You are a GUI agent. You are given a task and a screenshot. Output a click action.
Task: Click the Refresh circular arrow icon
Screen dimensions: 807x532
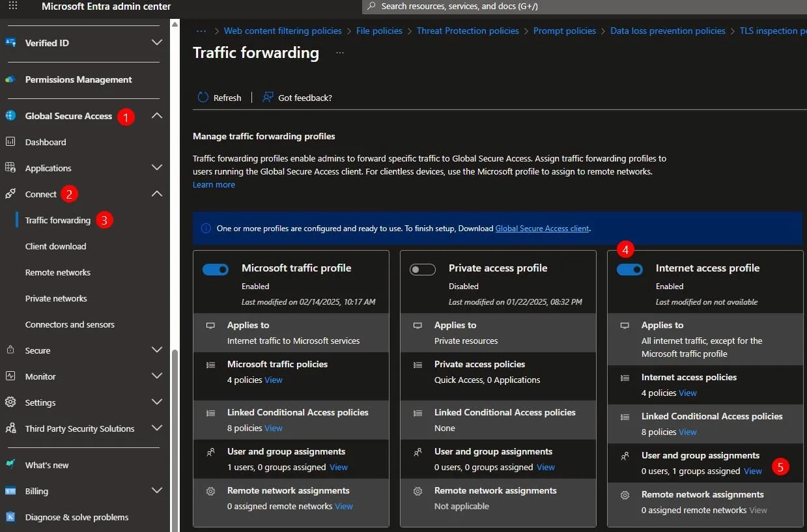203,97
